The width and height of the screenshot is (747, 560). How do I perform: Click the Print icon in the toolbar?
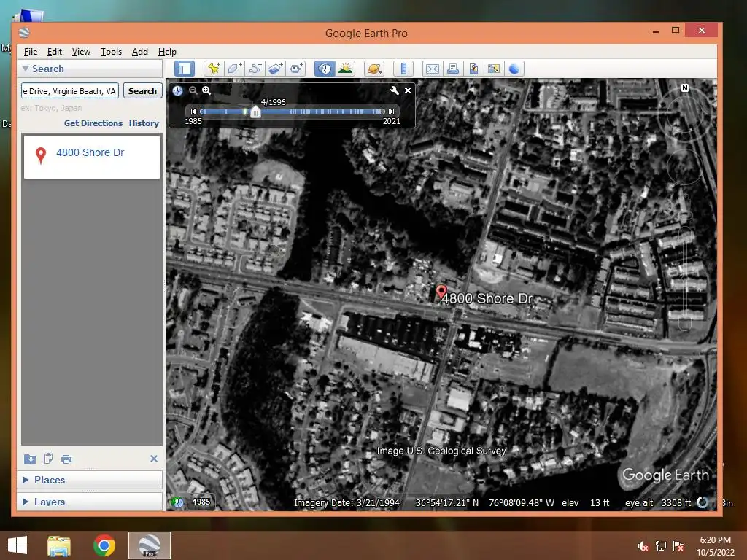pyautogui.click(x=453, y=69)
